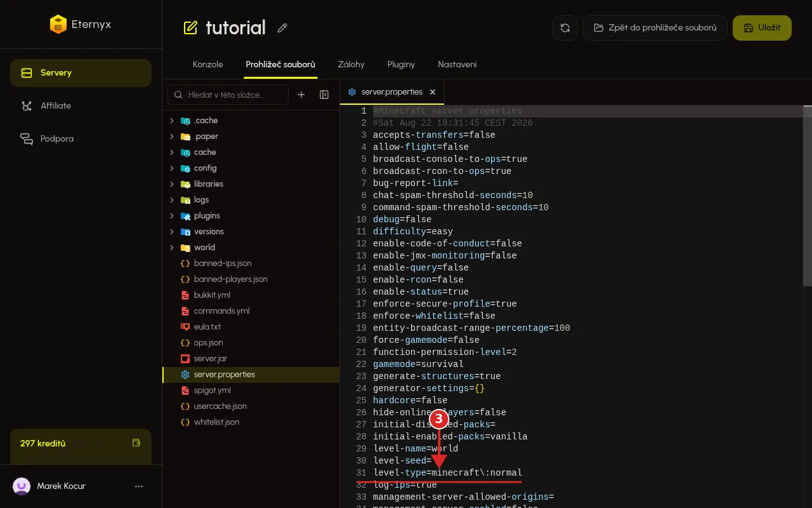The width and height of the screenshot is (812, 508).
Task: Click the refresh icon button
Action: click(565, 28)
